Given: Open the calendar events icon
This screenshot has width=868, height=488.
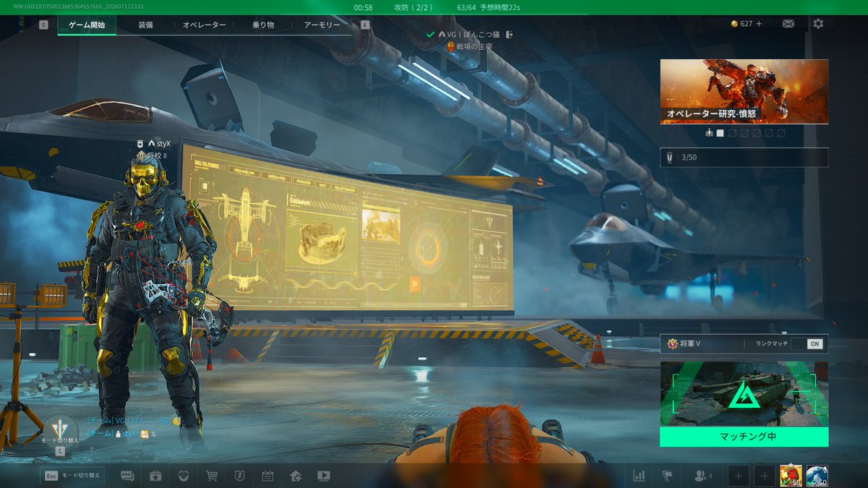Looking at the screenshot, I should coord(268,476).
